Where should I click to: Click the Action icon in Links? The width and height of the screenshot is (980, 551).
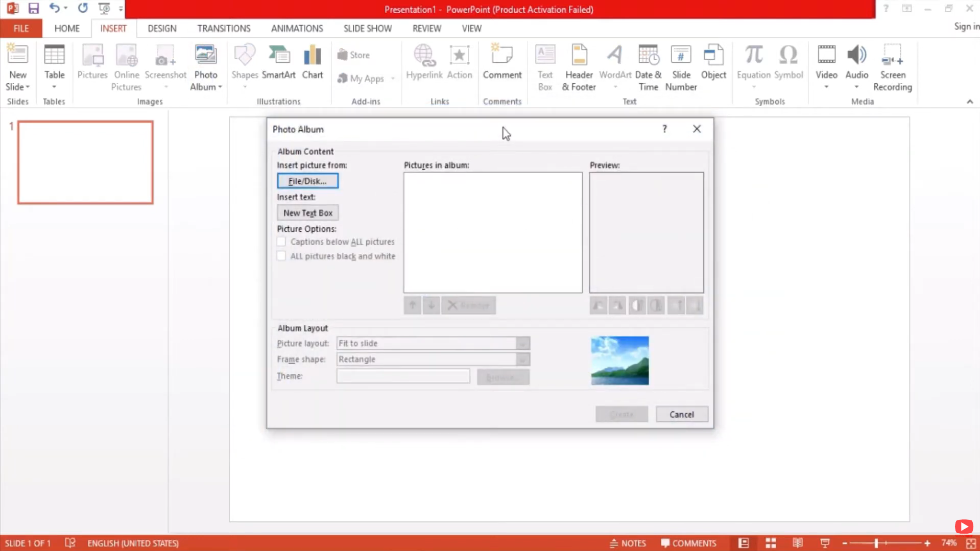459,55
